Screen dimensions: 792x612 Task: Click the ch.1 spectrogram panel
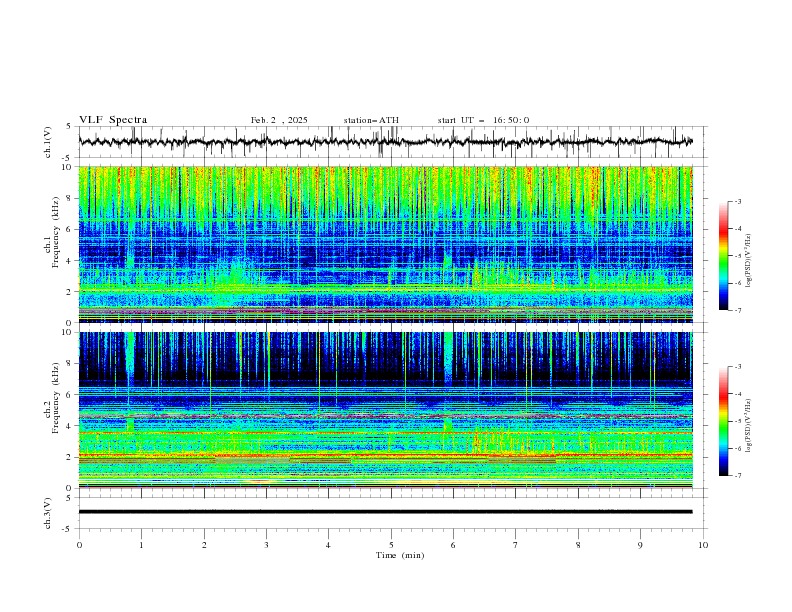pyautogui.click(x=386, y=244)
